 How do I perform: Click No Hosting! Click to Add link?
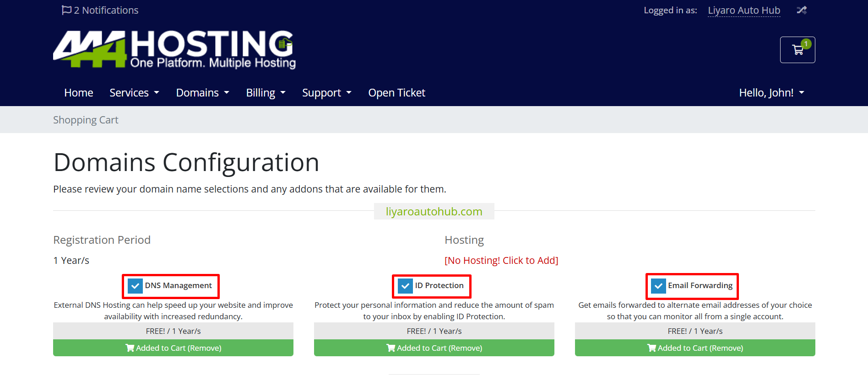click(501, 260)
